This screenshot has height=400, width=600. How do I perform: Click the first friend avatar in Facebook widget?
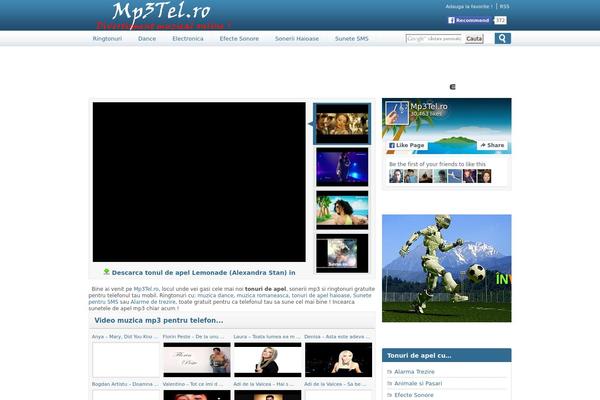(396, 176)
